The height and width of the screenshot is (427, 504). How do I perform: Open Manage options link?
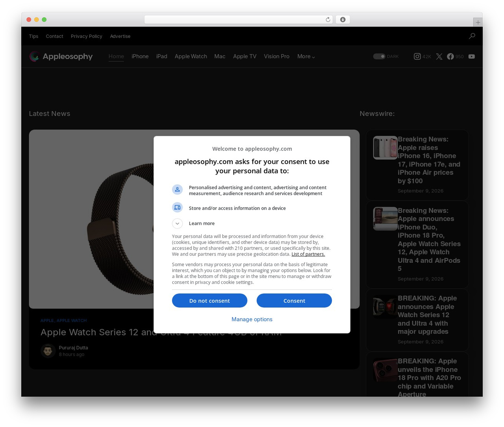(x=252, y=319)
